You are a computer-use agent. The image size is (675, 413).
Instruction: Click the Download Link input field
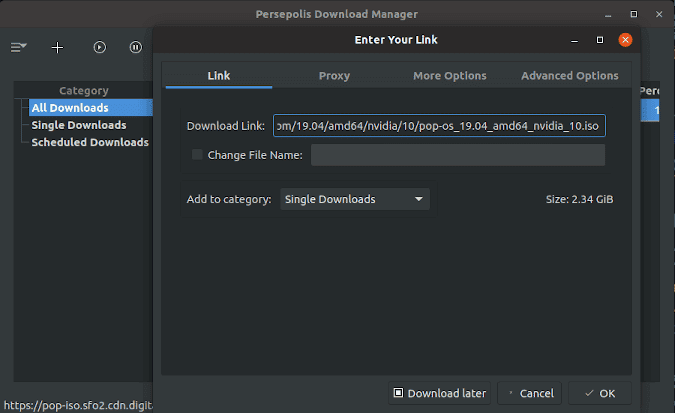tap(439, 126)
